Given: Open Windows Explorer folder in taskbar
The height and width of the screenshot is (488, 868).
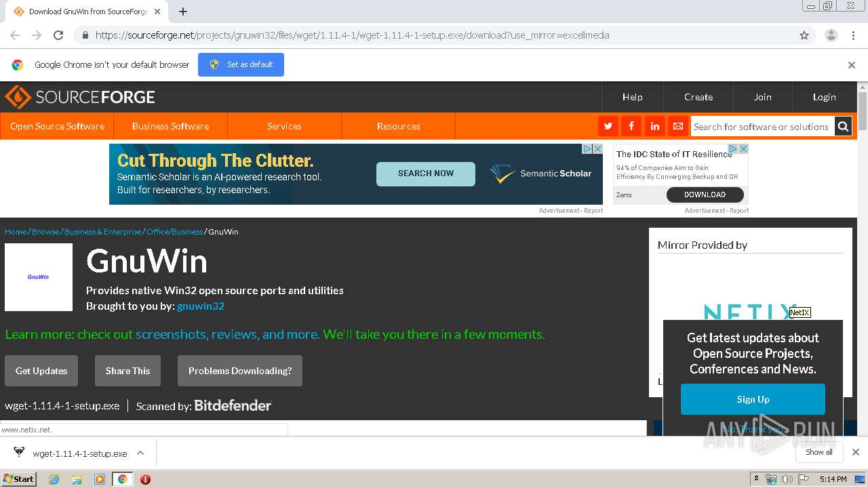Looking at the screenshot, I should (x=77, y=479).
